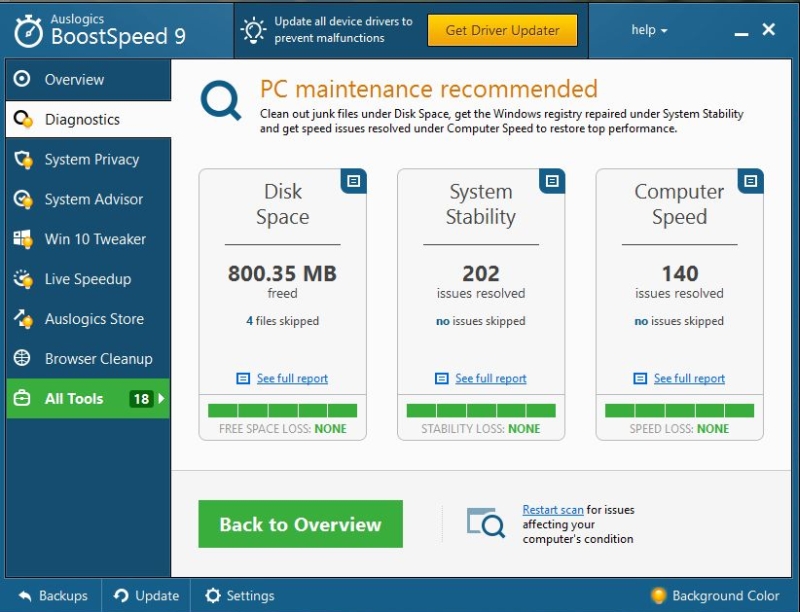The width and height of the screenshot is (800, 612).
Task: Click the 202 issues resolved value
Action: click(481, 274)
